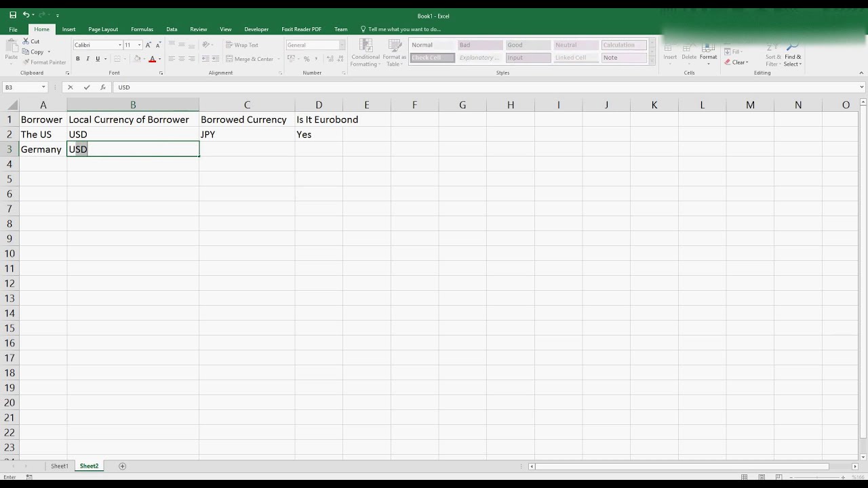Add a new sheet with plus button

point(123,466)
